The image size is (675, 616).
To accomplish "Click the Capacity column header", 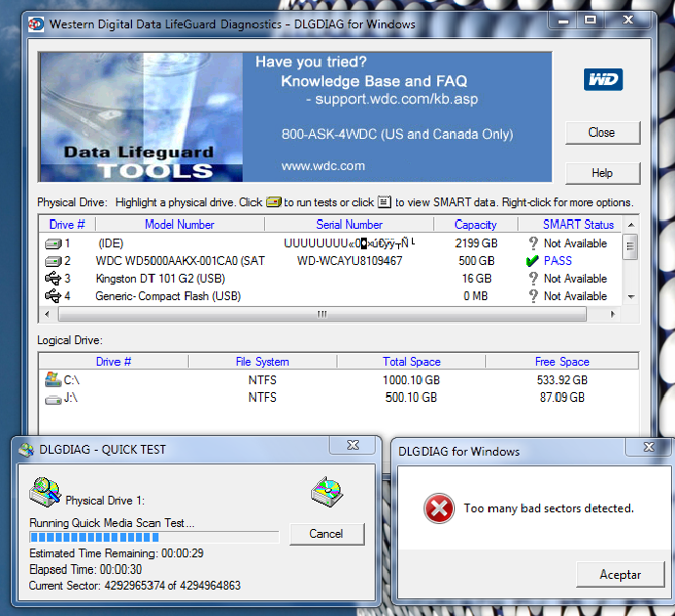I will 475,225.
